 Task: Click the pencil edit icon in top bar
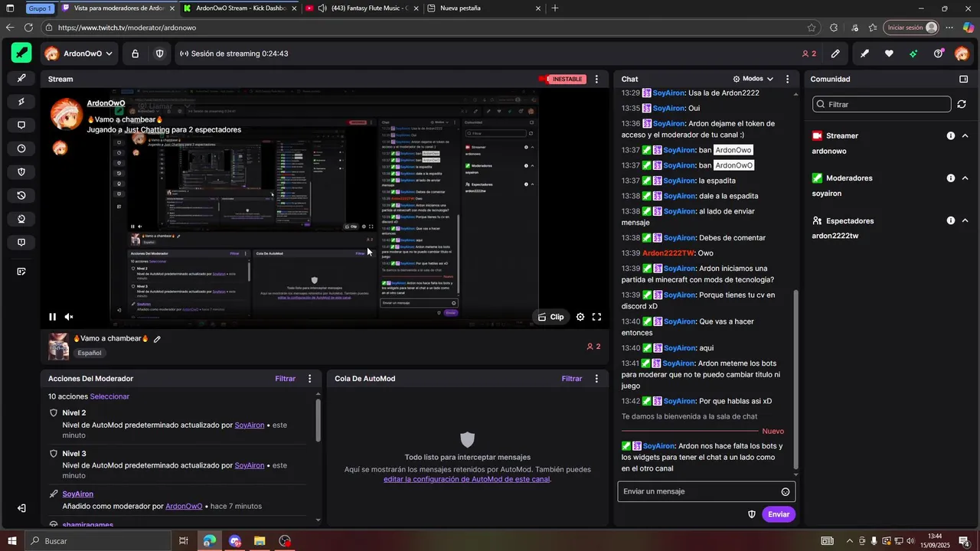point(835,54)
